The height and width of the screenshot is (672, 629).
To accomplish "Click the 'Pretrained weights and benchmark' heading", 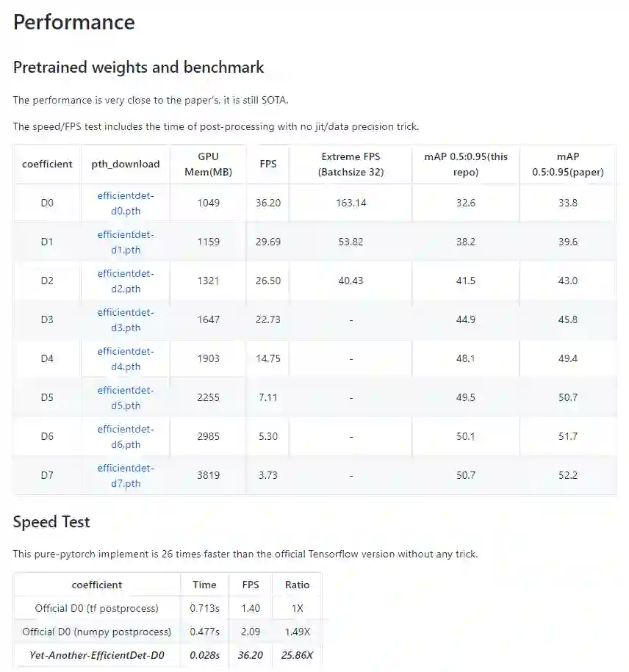I will [x=138, y=68].
